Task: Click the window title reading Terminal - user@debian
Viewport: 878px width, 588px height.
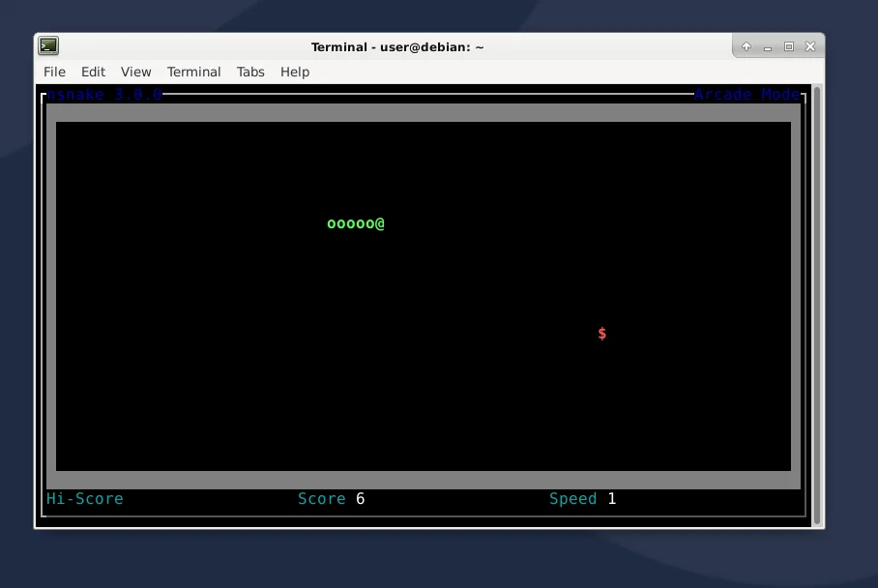Action: 397,46
